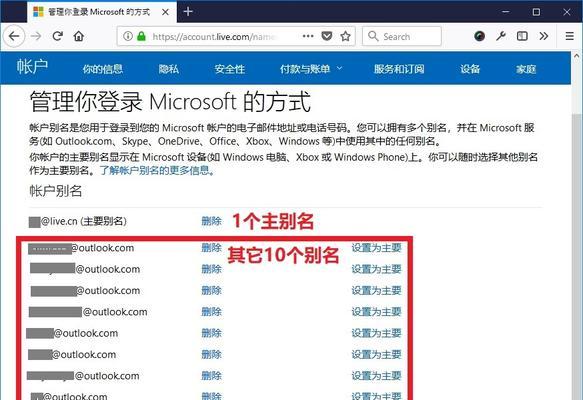Show more toolbar items chevron
The width and height of the screenshot is (583, 400).
tap(544, 36)
